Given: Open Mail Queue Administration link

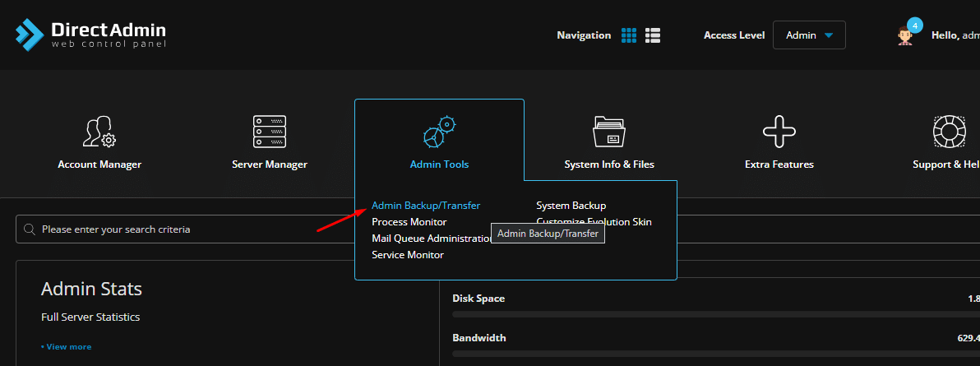Looking at the screenshot, I should click(432, 239).
